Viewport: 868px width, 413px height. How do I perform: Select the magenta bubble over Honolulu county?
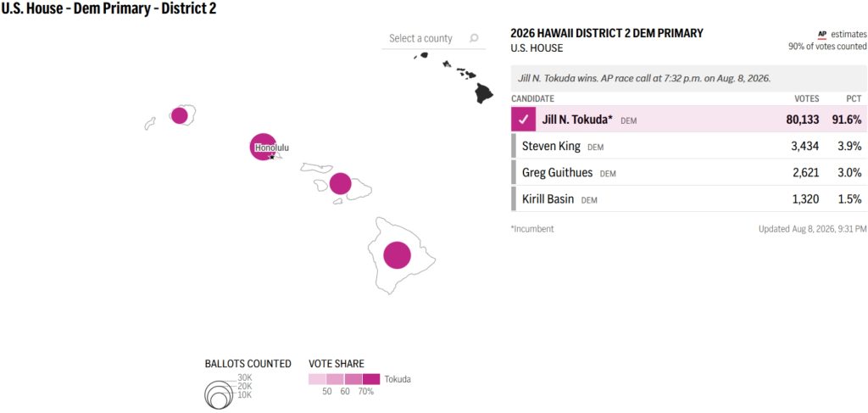click(263, 147)
